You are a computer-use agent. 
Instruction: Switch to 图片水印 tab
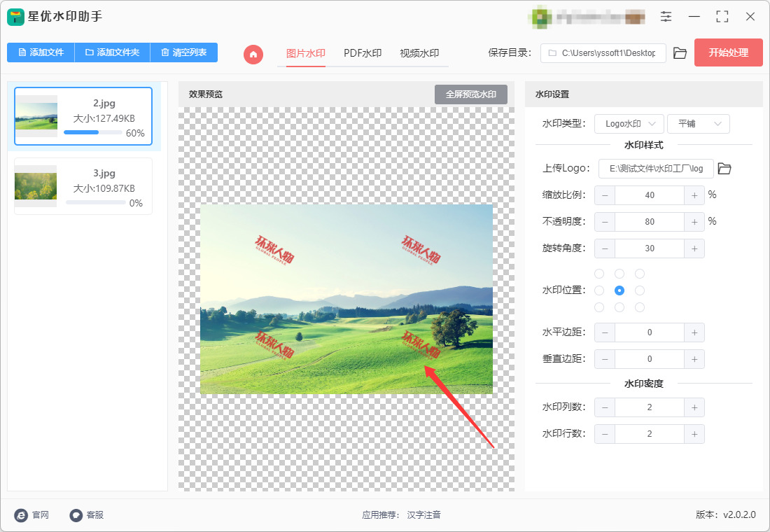[x=305, y=53]
